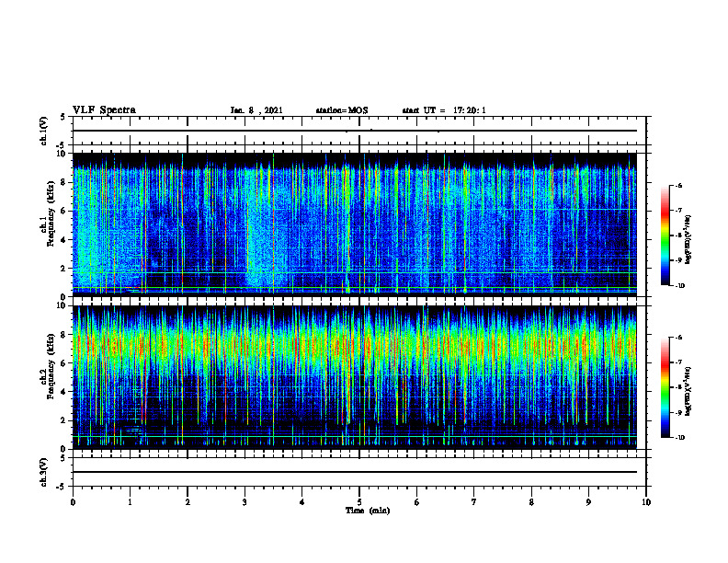Click ch.2 frequency tick label "2"
728x563 pixels.
[x=64, y=420]
